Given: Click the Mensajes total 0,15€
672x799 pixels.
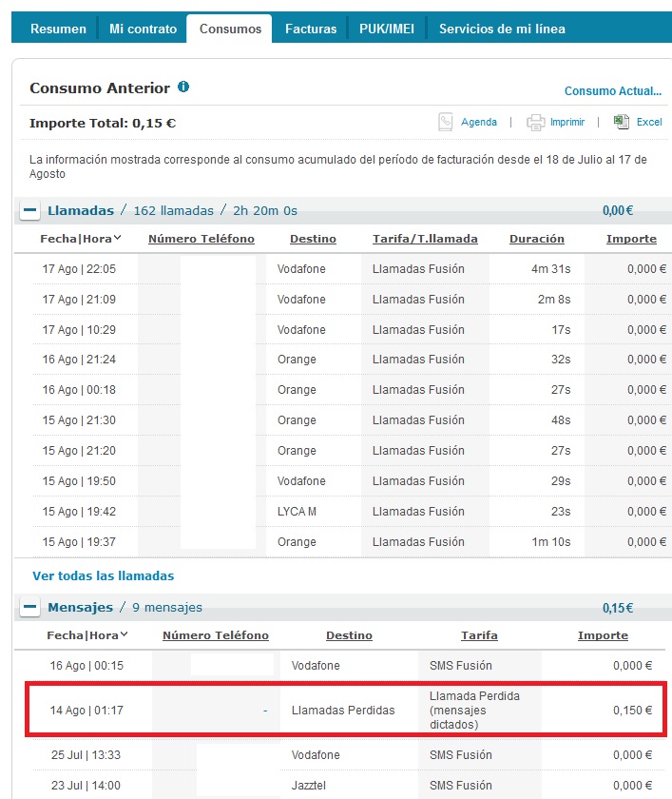Looking at the screenshot, I should (x=618, y=608).
